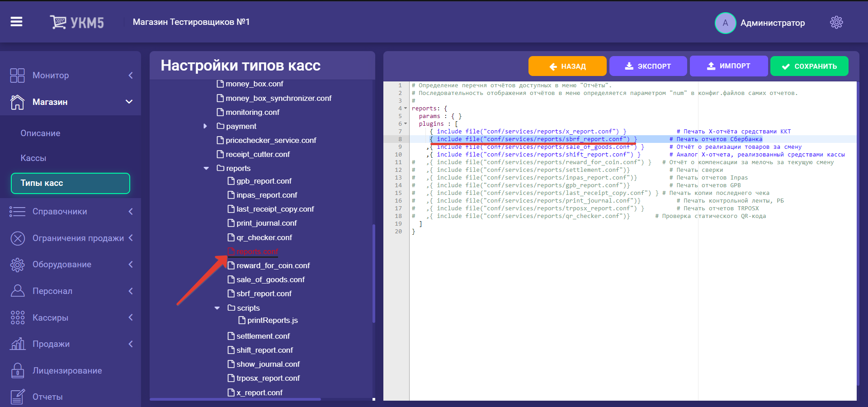868x407 pixels.
Task: Click the file tree vertical scrollbar
Action: (x=374, y=273)
